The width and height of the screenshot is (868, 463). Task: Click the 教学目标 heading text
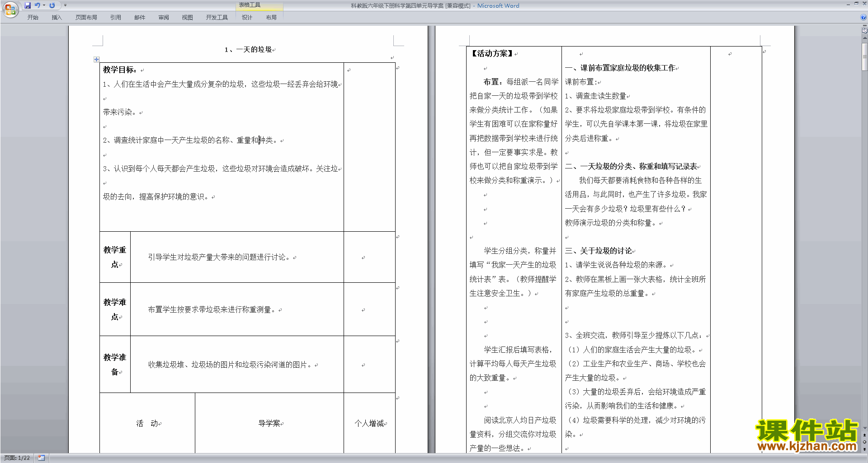click(120, 70)
